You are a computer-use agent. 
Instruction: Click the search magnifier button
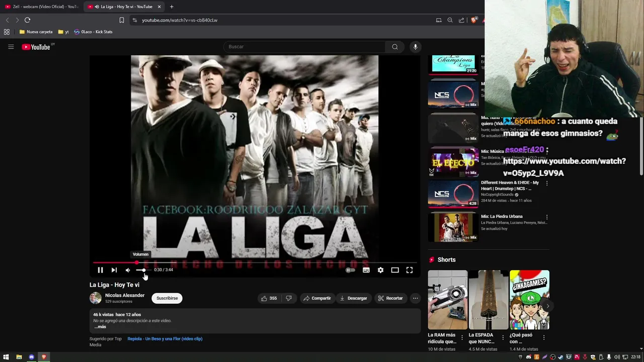(395, 47)
